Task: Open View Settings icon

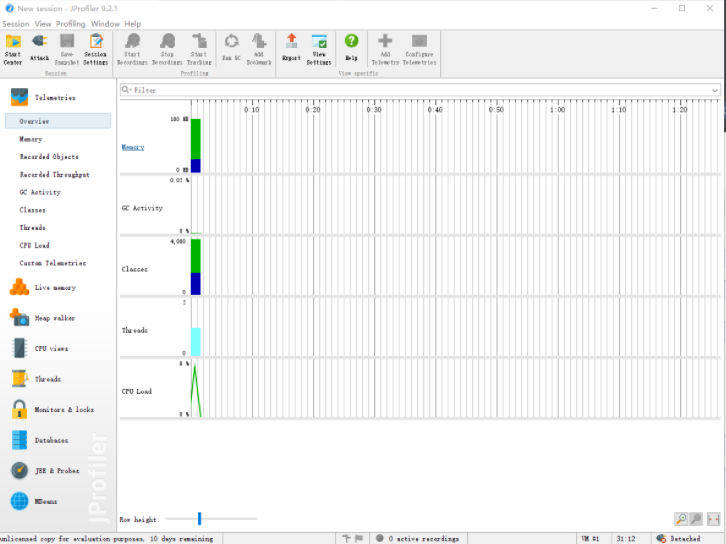Action: click(319, 49)
